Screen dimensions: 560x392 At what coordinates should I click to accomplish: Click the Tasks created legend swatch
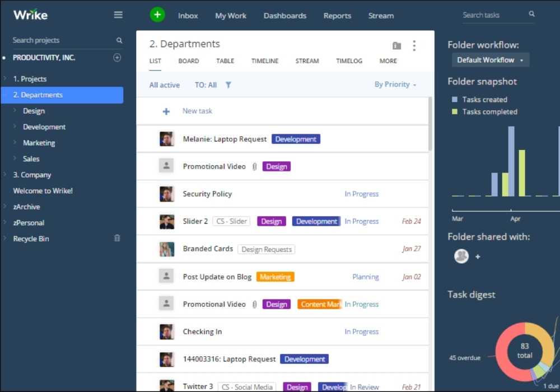455,100
